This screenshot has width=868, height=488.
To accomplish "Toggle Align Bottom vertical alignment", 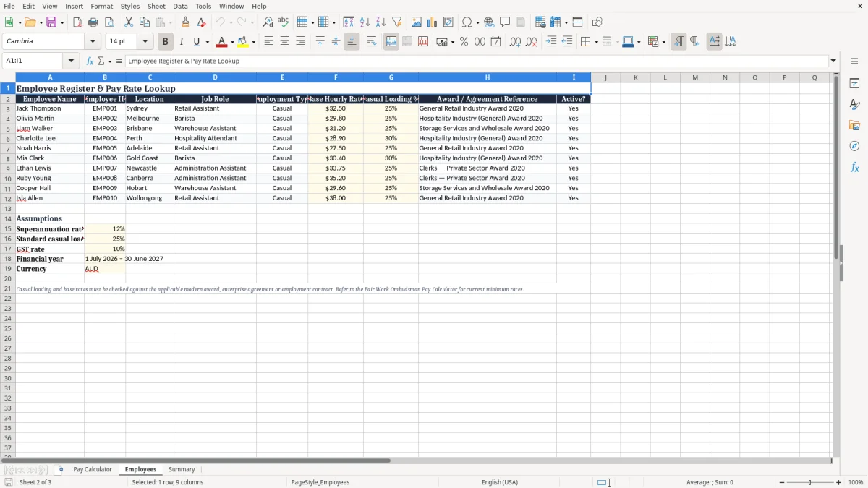I will [352, 42].
